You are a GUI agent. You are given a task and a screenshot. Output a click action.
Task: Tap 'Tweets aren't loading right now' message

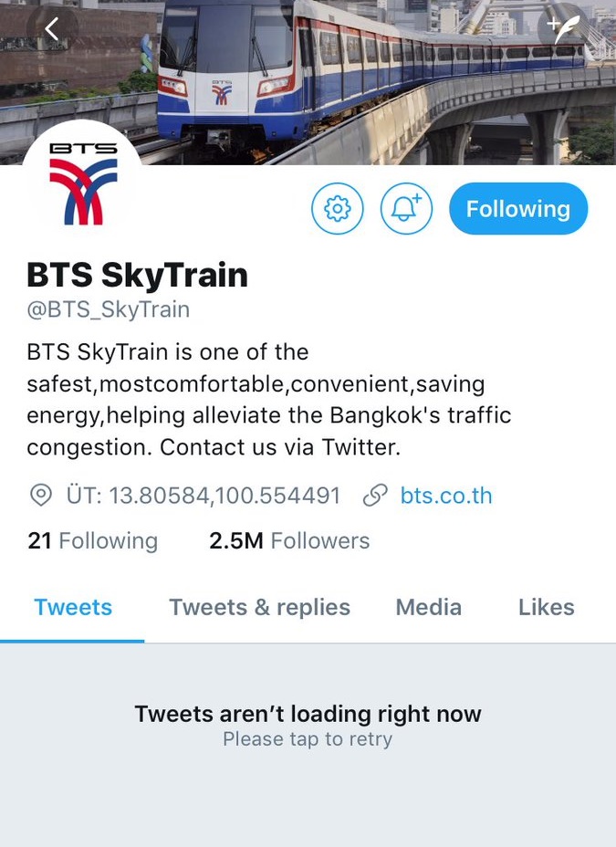[x=308, y=714]
